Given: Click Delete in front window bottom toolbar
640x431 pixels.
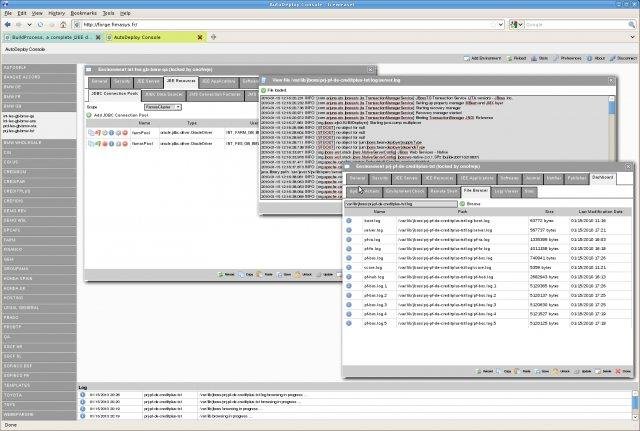Looking at the screenshot, I should (x=603, y=371).
